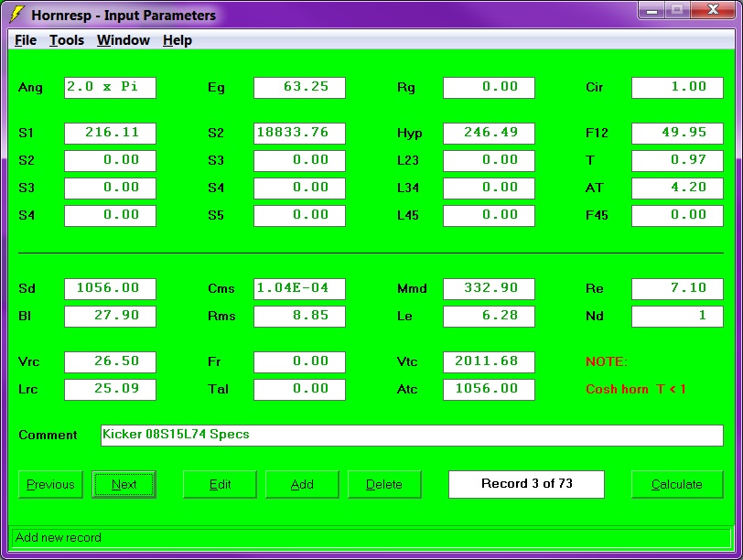Click the Hyp field showing 246.49
Image resolution: width=743 pixels, height=560 pixels.
[489, 133]
